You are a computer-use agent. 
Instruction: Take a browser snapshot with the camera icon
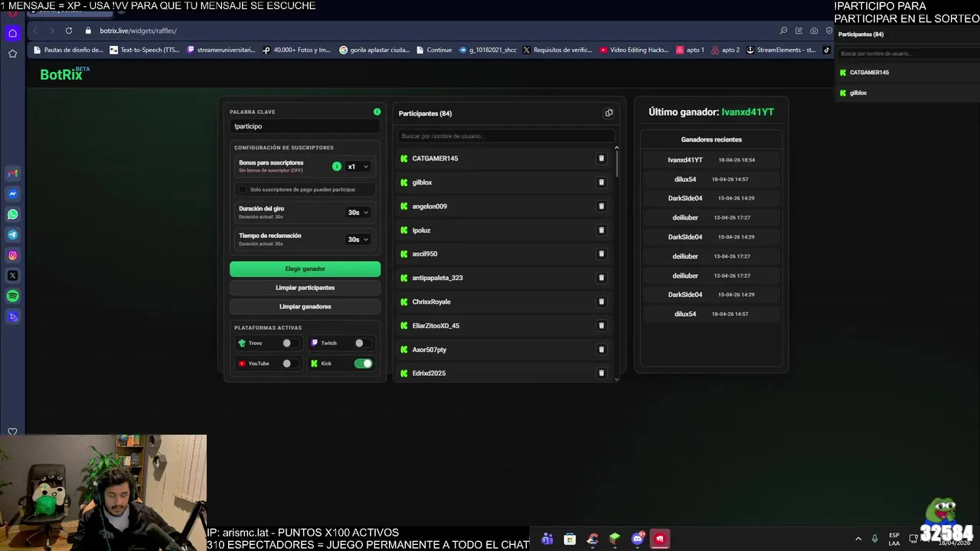(814, 31)
